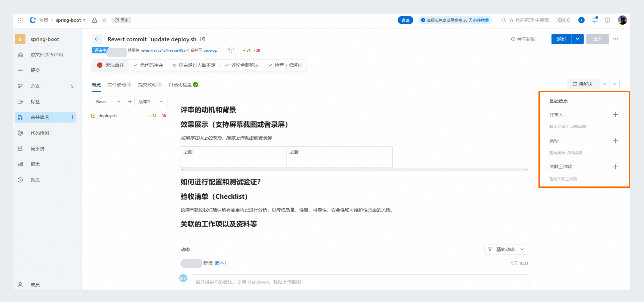Click the Codeup logo icon
This screenshot has width=644, height=302.
pyautogui.click(x=33, y=20)
